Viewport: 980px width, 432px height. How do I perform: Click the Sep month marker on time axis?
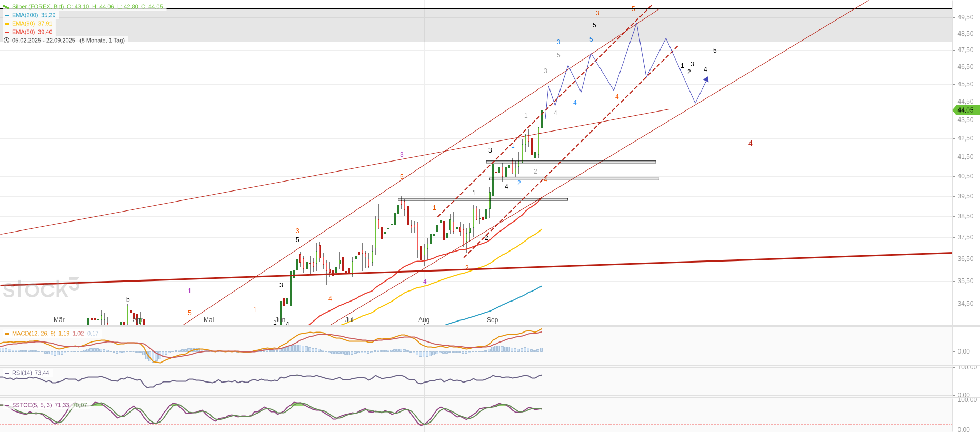click(492, 320)
